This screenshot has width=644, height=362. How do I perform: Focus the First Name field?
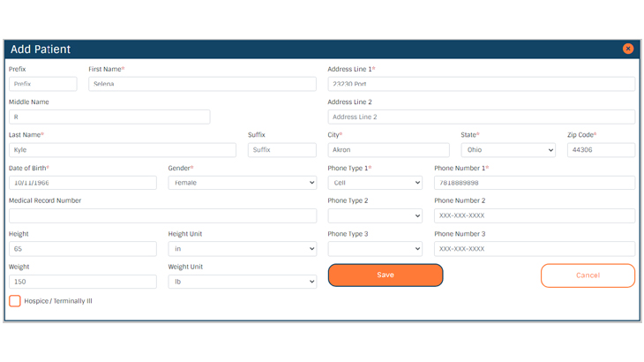pos(202,84)
